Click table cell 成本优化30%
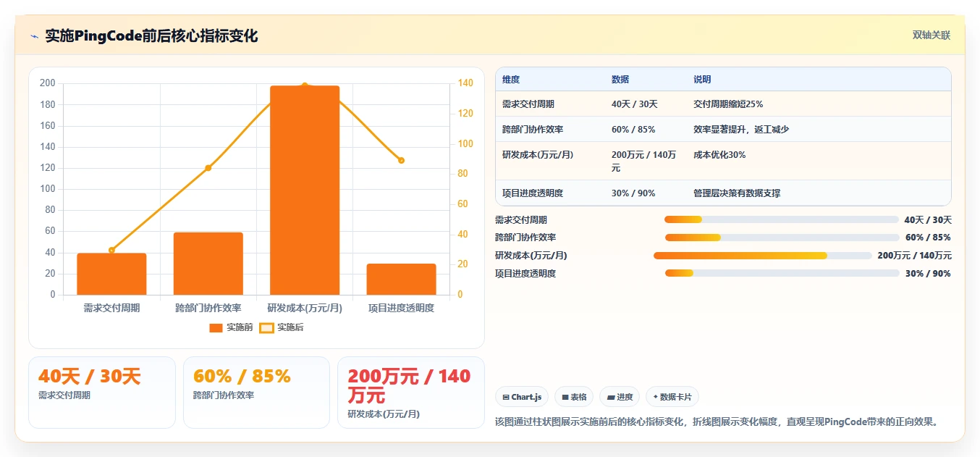 [x=719, y=155]
